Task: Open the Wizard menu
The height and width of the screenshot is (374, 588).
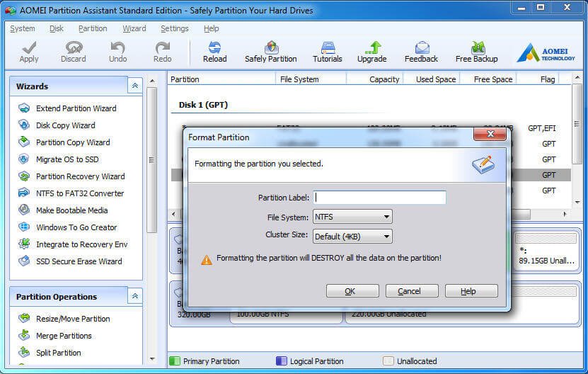Action: tap(134, 28)
